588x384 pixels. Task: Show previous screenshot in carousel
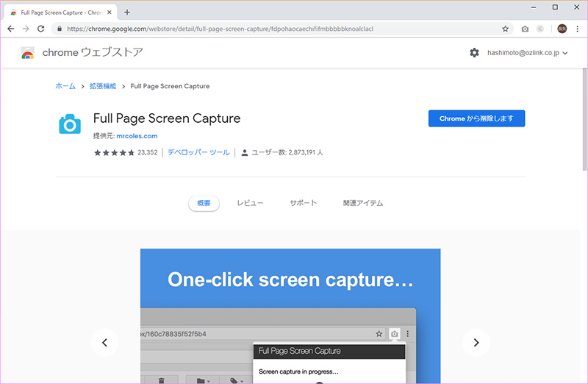coord(104,342)
